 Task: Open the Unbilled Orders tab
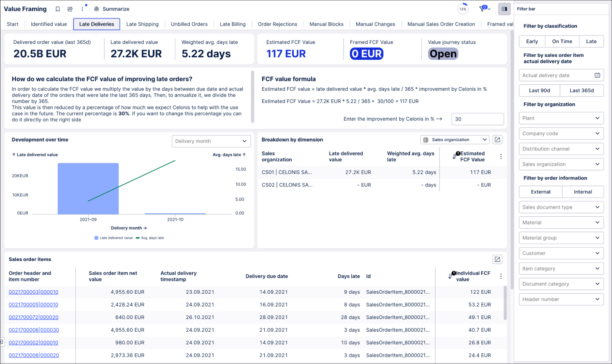[189, 24]
